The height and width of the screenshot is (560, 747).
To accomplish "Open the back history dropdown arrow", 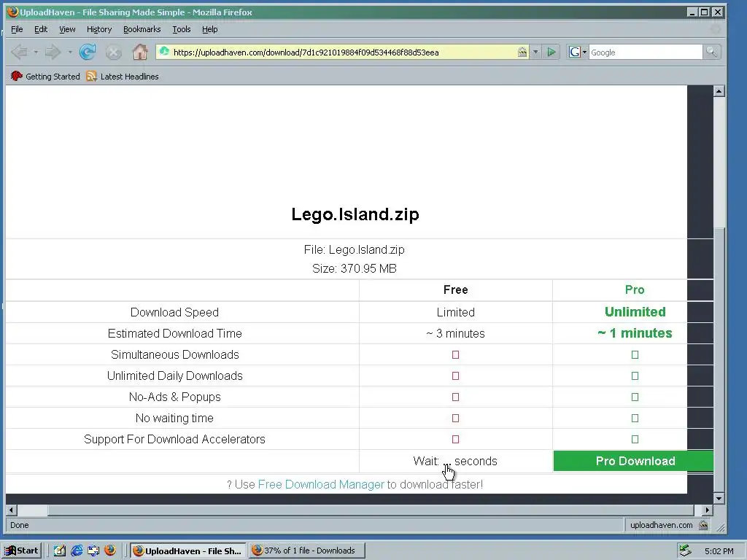I will (x=35, y=52).
